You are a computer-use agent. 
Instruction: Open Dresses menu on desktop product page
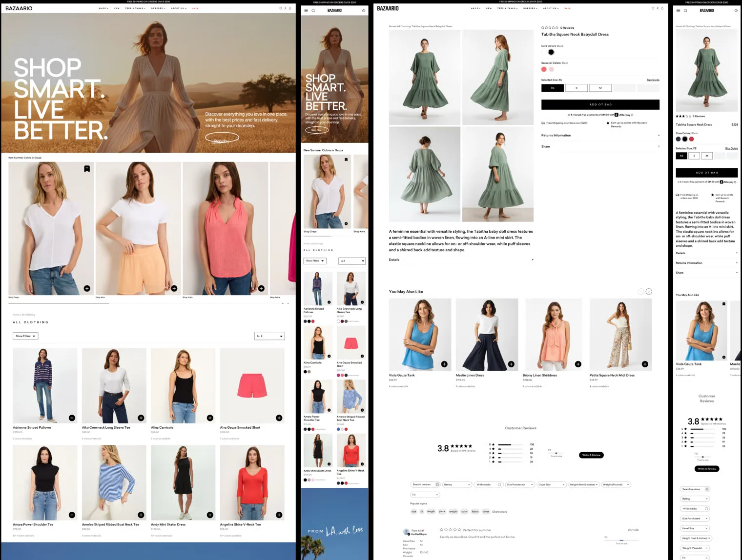[531, 8]
